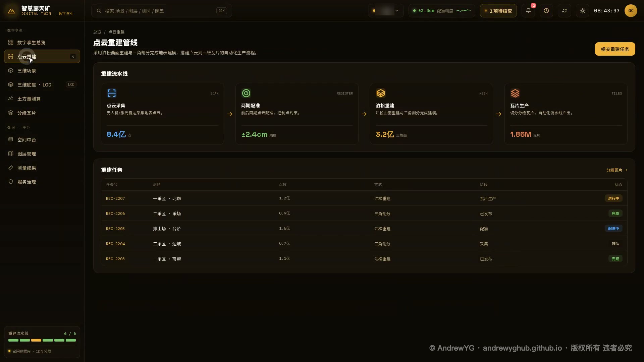Open task REC-2207
This screenshot has height=362, width=644.
(115, 198)
